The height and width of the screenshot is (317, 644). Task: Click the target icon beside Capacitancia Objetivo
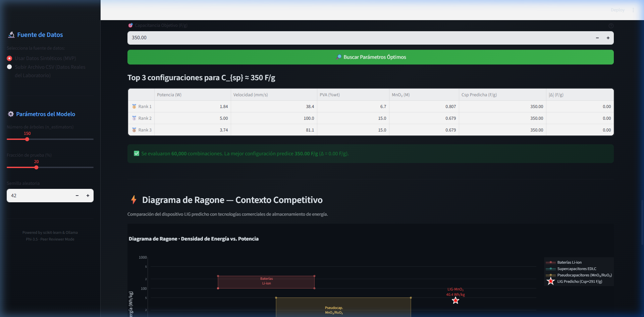click(x=130, y=25)
